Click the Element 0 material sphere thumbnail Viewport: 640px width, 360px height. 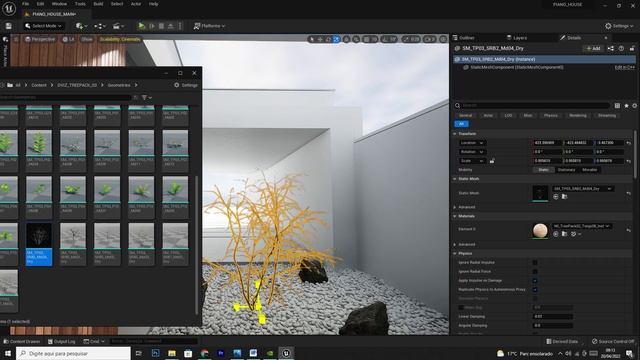point(540,231)
